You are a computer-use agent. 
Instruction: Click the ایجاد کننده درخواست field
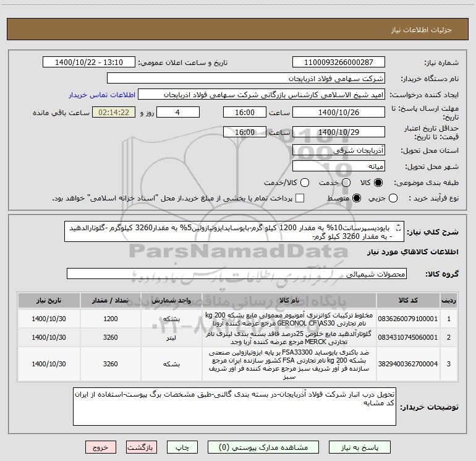coord(261,94)
